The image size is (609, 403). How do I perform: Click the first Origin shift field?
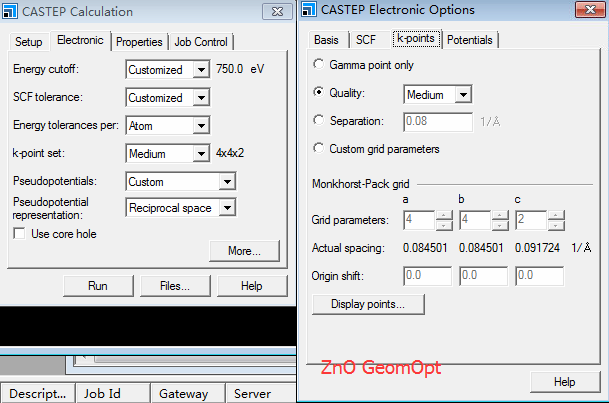coord(428,276)
